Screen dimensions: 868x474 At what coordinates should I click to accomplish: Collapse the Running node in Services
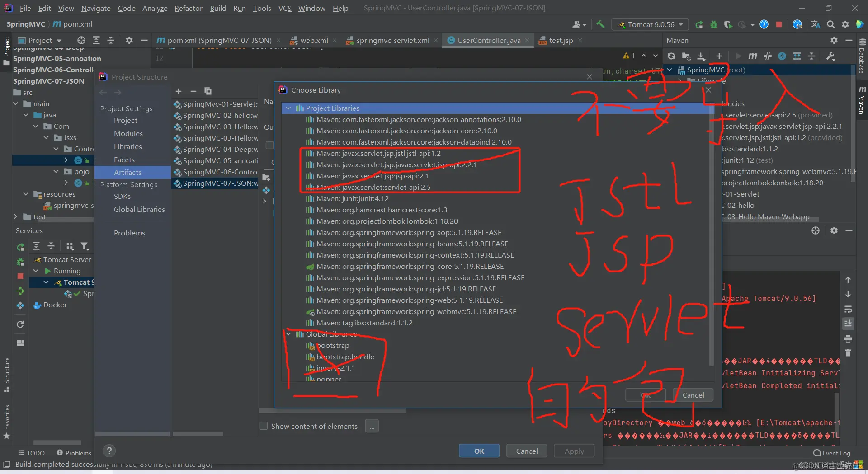click(x=36, y=271)
